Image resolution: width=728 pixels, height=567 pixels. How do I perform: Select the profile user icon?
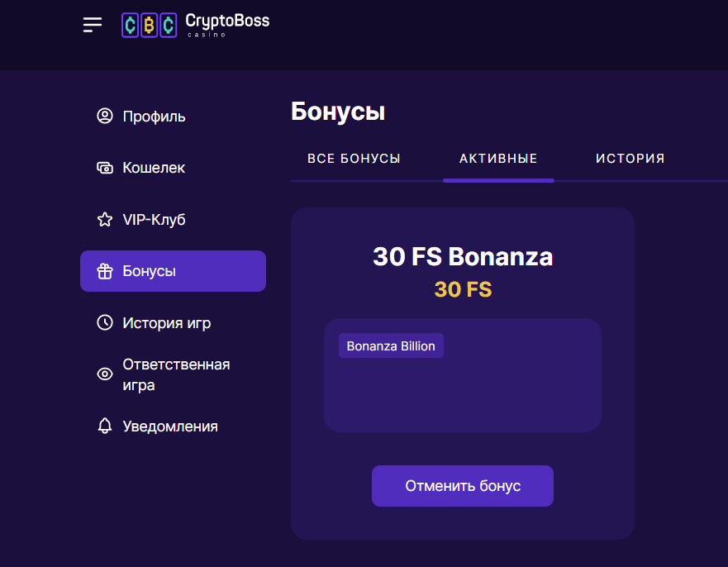pyautogui.click(x=105, y=116)
